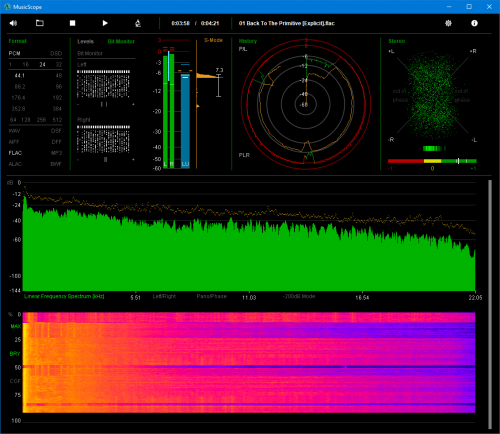
Task: Click the S-Mode label
Action: tap(213, 40)
